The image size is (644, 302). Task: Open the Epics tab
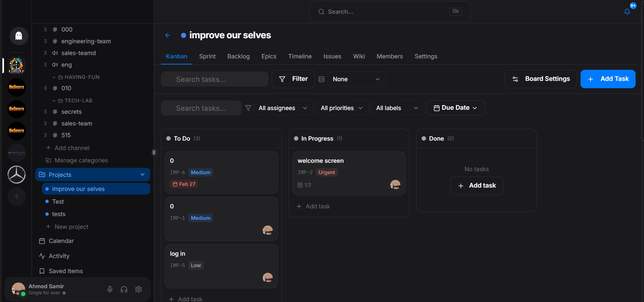(269, 56)
